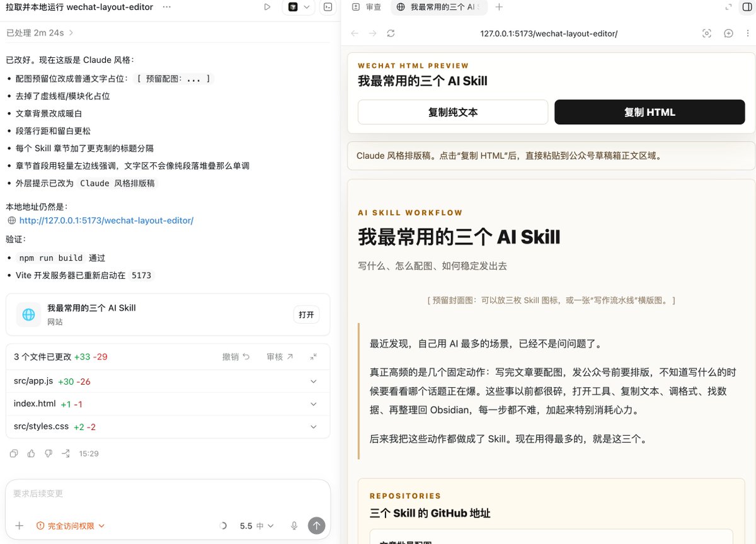Click the Claude 风格排版稿 notice banner

click(551, 156)
